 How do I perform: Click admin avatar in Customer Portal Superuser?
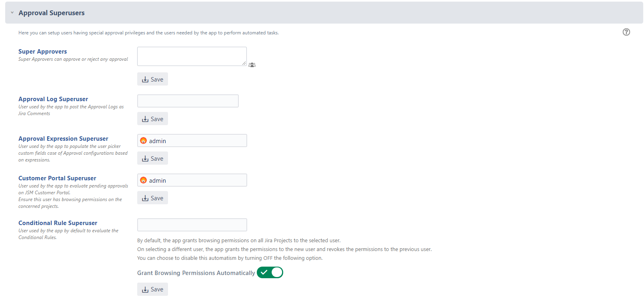144,180
